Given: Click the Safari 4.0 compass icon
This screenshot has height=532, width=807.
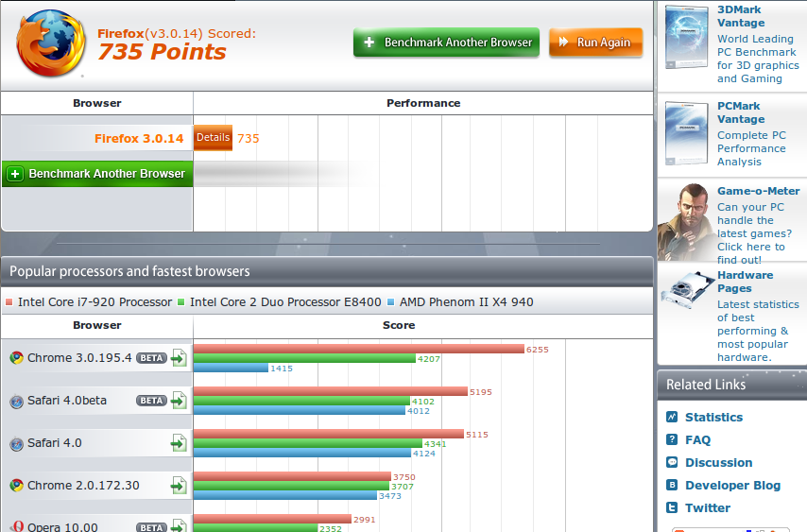Looking at the screenshot, I should (16, 443).
